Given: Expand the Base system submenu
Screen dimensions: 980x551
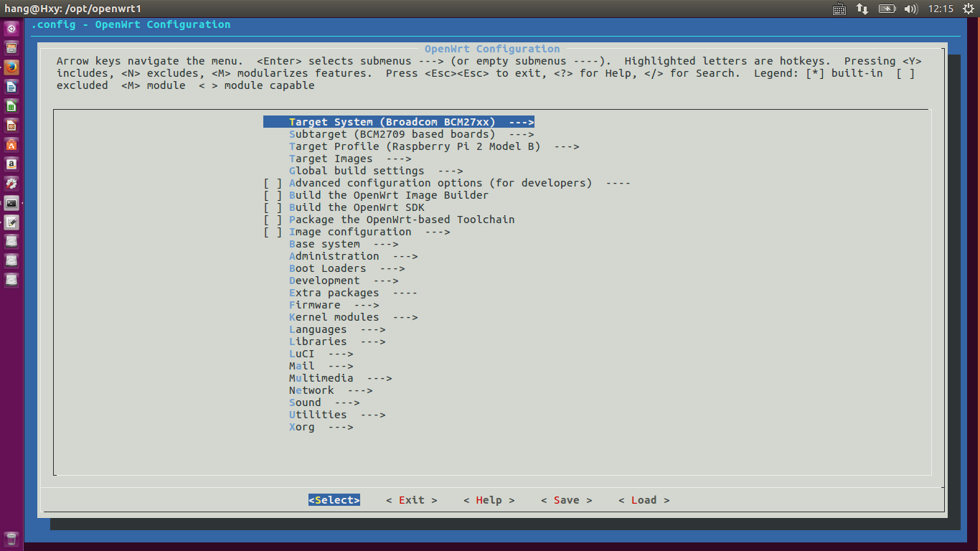Looking at the screenshot, I should tap(344, 244).
